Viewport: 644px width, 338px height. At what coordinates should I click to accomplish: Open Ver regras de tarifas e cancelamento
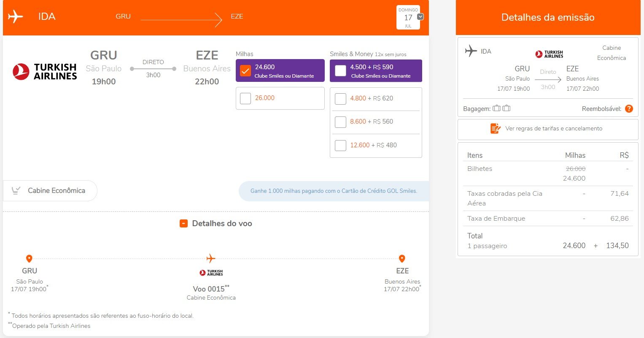click(x=548, y=129)
